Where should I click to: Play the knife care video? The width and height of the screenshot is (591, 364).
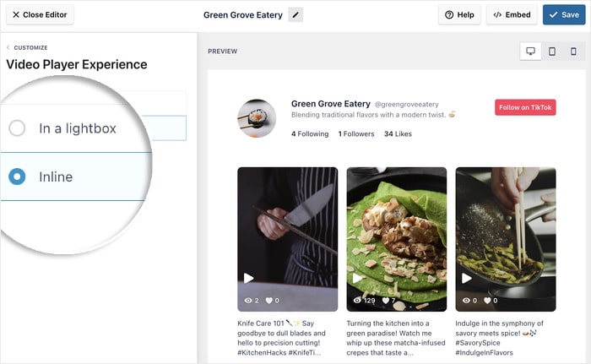click(x=248, y=278)
